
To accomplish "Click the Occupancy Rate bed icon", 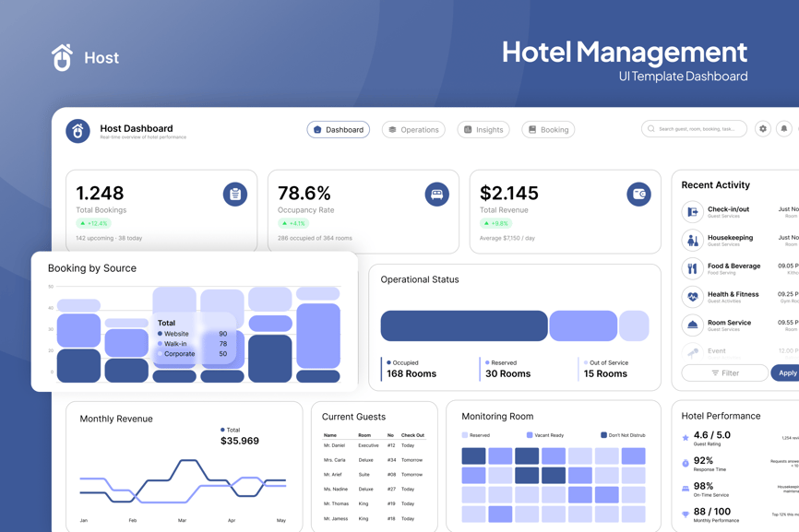I will pyautogui.click(x=436, y=195).
